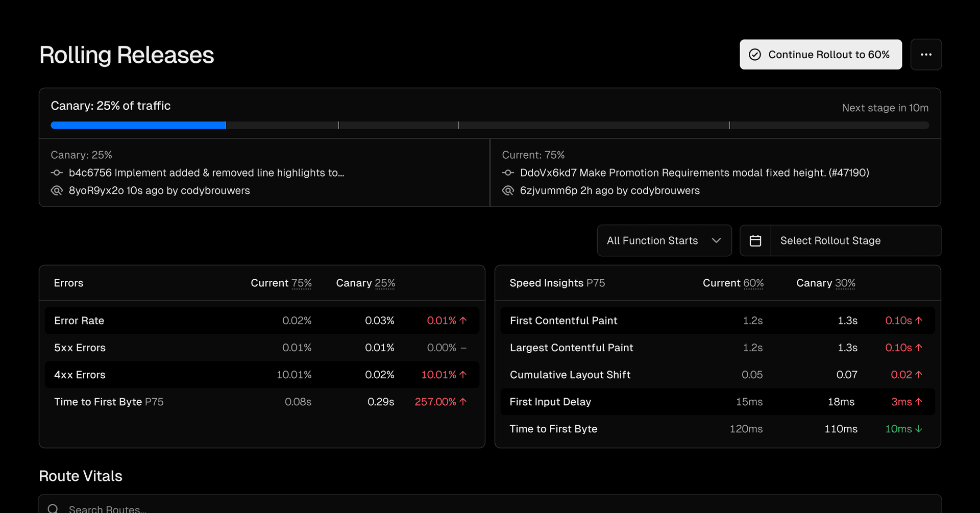Click the checkmark icon in Continue Rollout button
The image size is (980, 513).
755,55
